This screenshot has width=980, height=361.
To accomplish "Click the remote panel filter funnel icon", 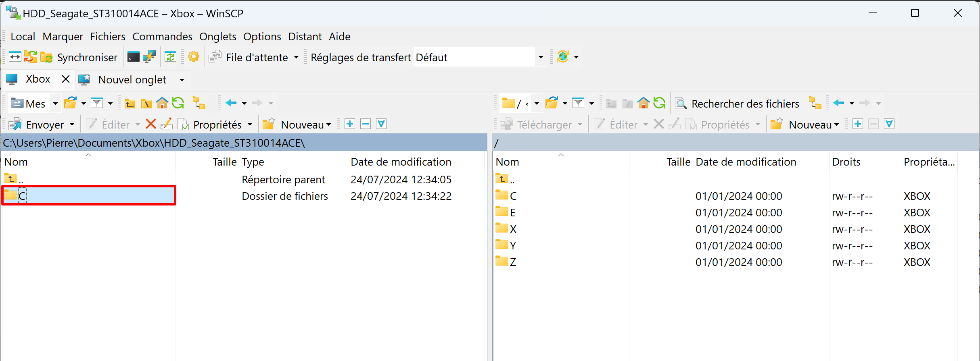I will pos(579,103).
